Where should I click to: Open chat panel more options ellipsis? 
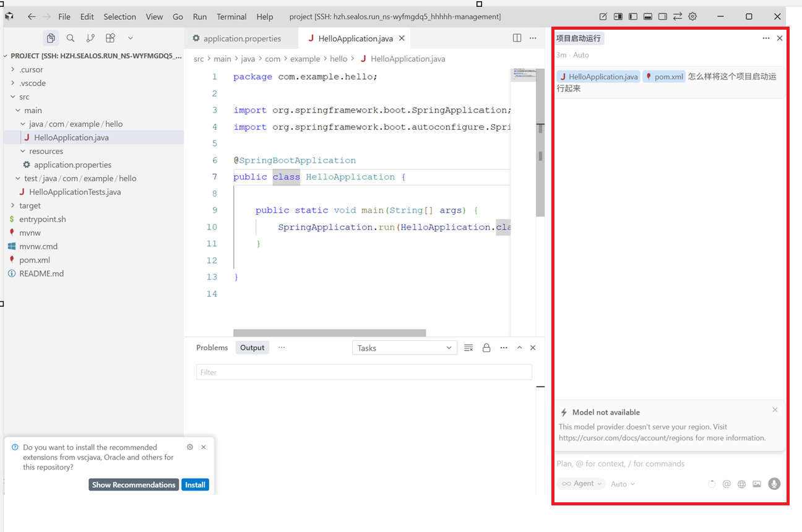pos(766,38)
